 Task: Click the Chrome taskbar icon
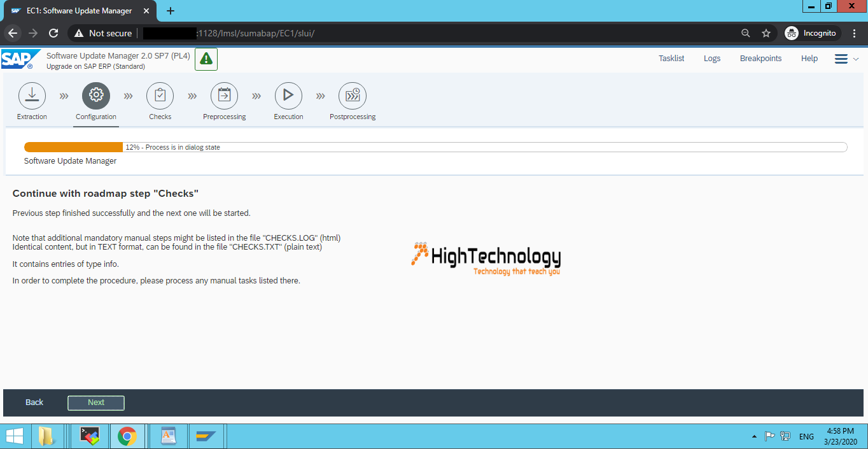(127, 436)
